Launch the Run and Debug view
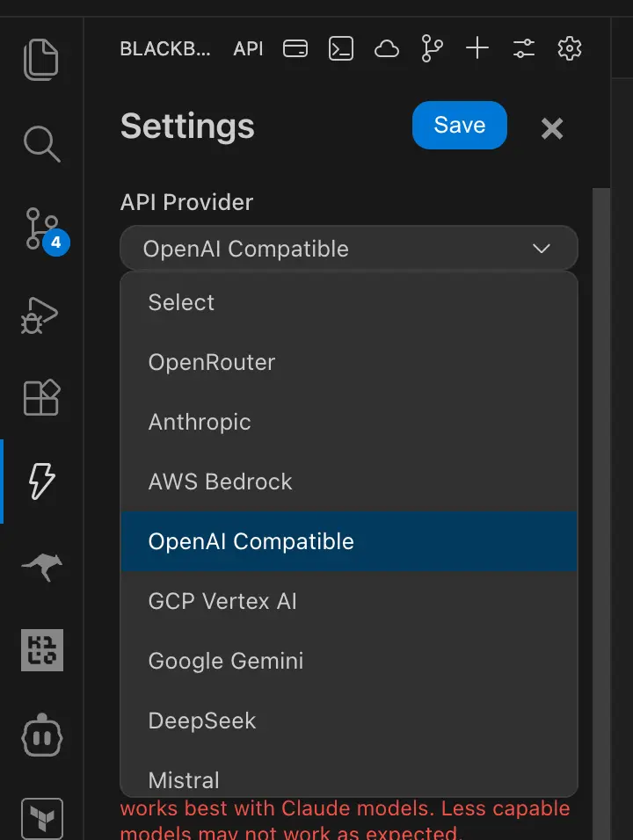Image resolution: width=633 pixels, height=840 pixels. tap(41, 314)
